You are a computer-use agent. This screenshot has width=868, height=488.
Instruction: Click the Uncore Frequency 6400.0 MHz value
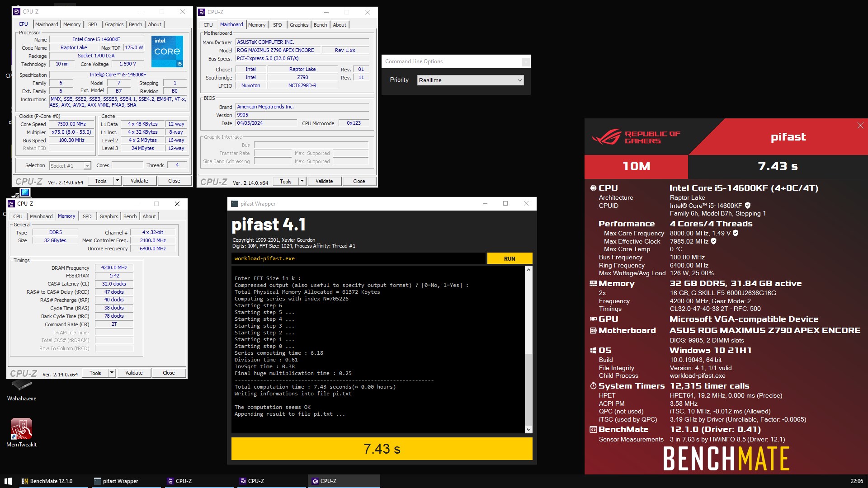point(153,249)
